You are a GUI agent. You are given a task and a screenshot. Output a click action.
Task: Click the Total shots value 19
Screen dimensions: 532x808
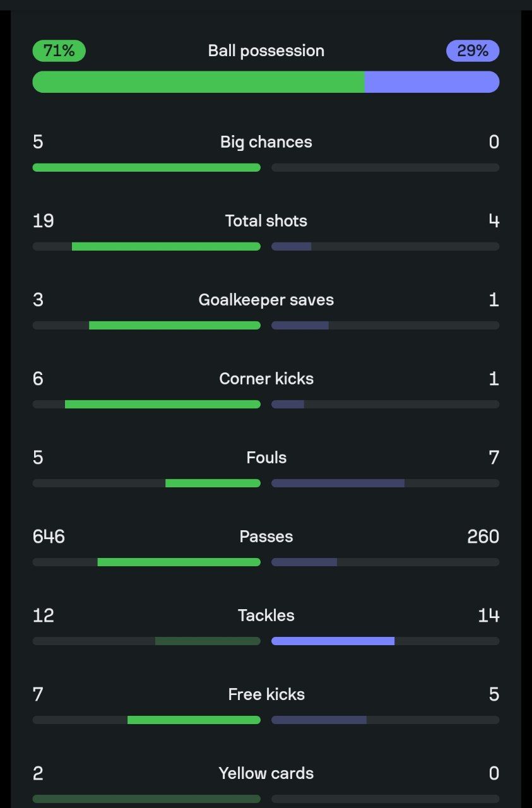(x=43, y=221)
